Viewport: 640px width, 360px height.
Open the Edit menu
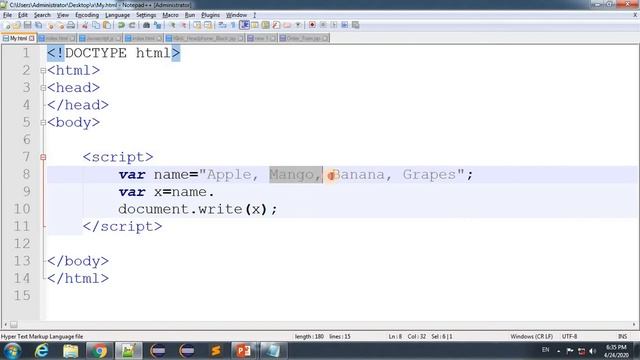(x=23, y=15)
